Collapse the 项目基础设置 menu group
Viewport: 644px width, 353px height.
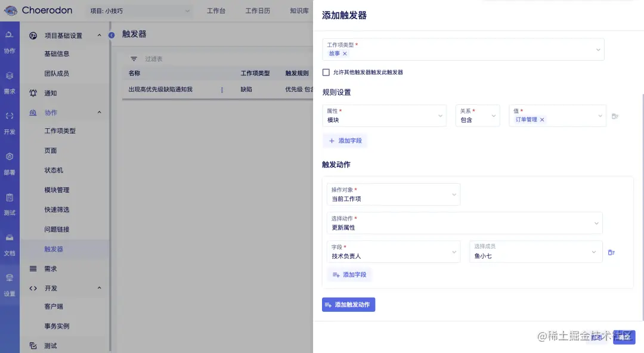point(99,35)
